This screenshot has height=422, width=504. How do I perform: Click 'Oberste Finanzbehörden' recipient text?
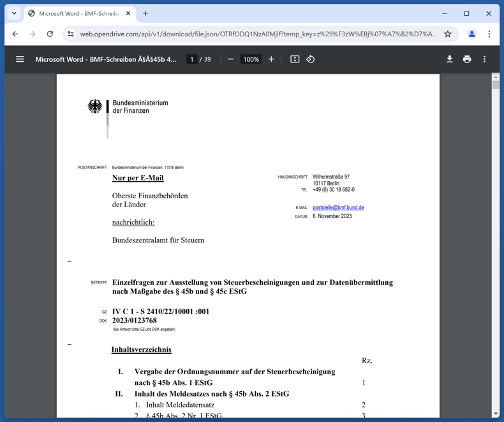pyautogui.click(x=150, y=196)
